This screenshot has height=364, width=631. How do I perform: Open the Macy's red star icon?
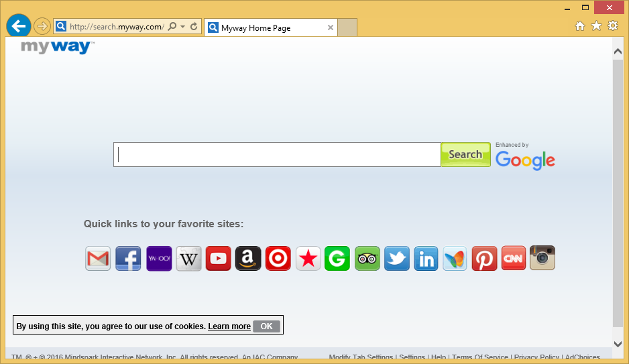click(308, 258)
